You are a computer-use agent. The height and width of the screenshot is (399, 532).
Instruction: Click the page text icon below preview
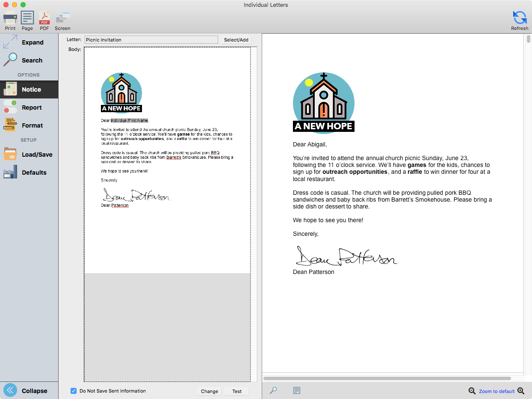pyautogui.click(x=297, y=390)
